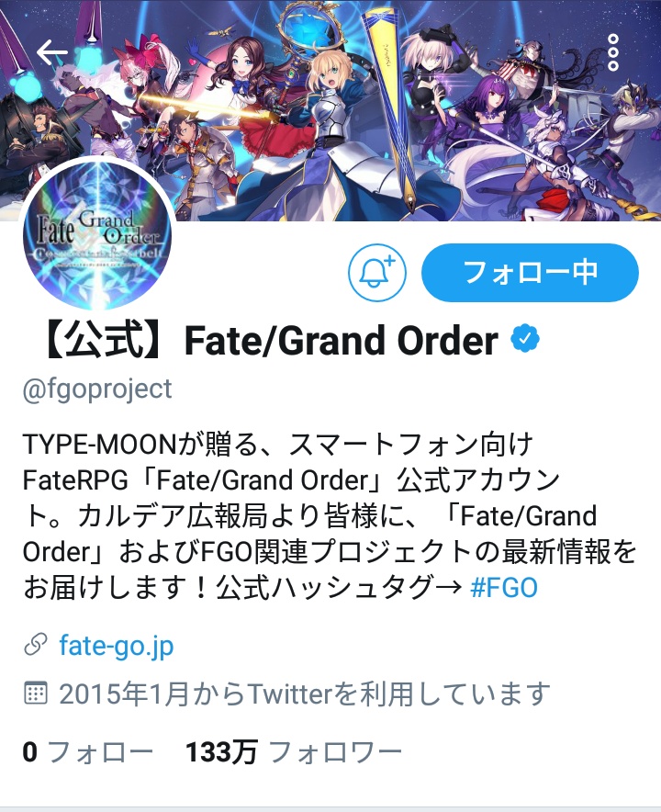
Task: Tap the Fate Grand Order logo in avatar
Action: click(97, 236)
